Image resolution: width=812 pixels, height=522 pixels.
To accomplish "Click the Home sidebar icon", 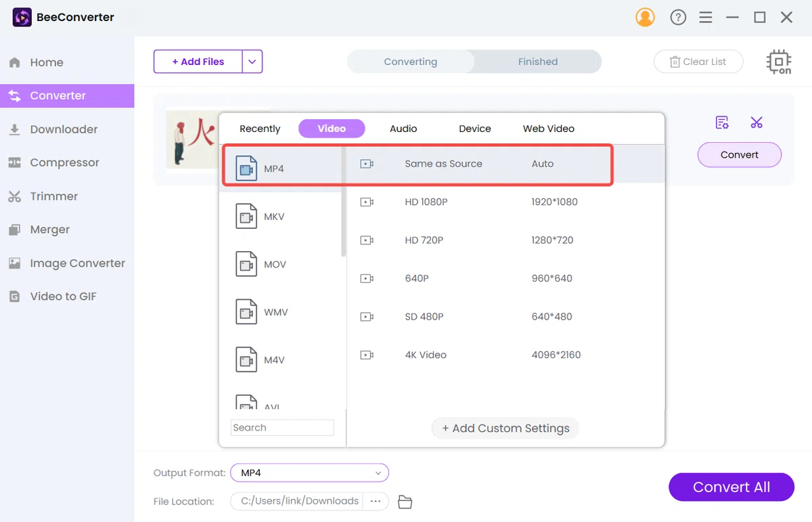I will (14, 62).
